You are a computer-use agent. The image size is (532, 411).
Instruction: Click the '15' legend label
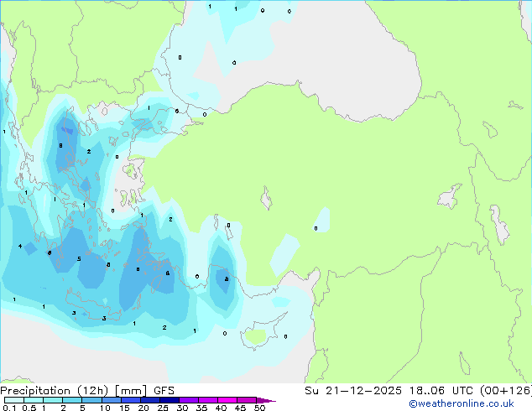(x=124, y=408)
